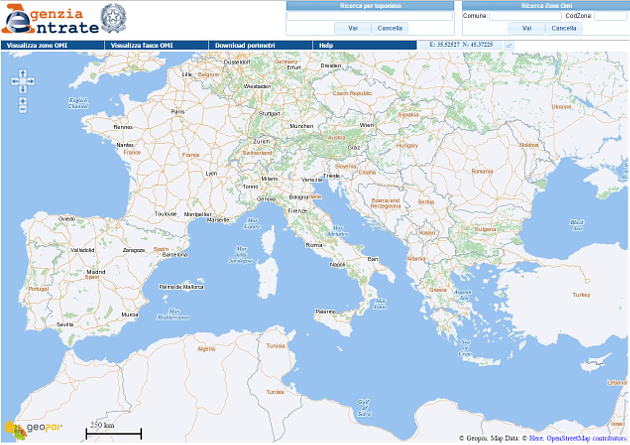Click the Algeria country label
Image resolution: width=630 pixels, height=445 pixels.
[x=206, y=349]
